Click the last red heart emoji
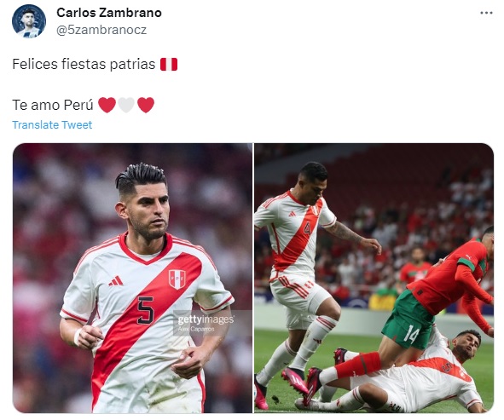Screen dimensions: 504x420 pos(146,106)
